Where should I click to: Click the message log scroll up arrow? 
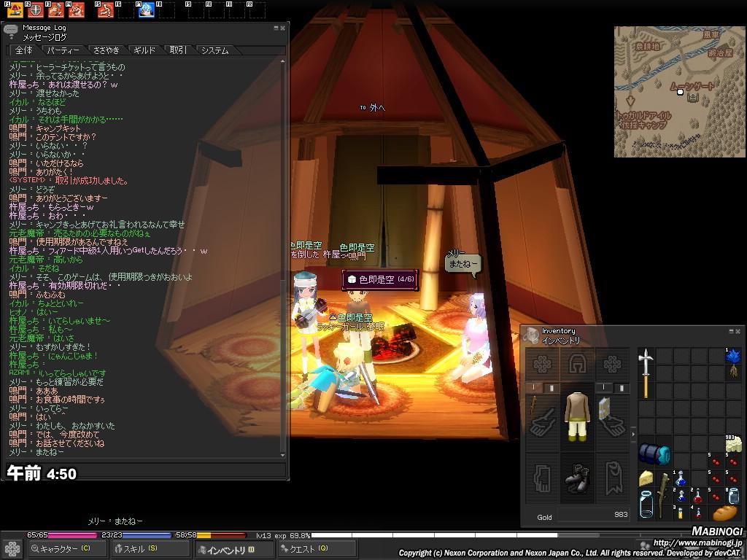click(283, 62)
